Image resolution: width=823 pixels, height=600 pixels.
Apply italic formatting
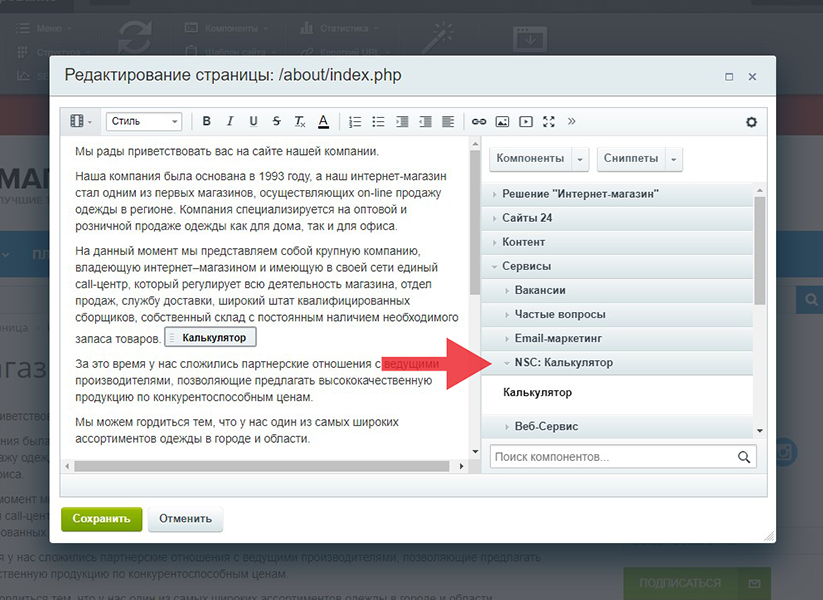tap(230, 122)
